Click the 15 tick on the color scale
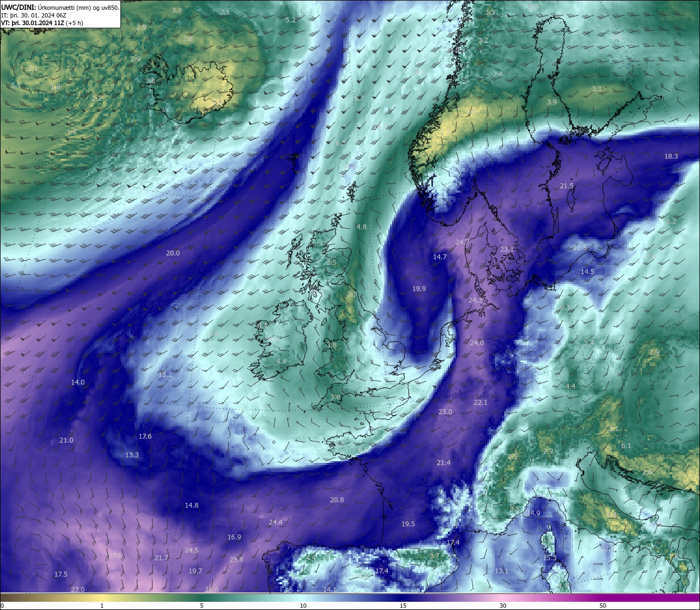 click(403, 606)
